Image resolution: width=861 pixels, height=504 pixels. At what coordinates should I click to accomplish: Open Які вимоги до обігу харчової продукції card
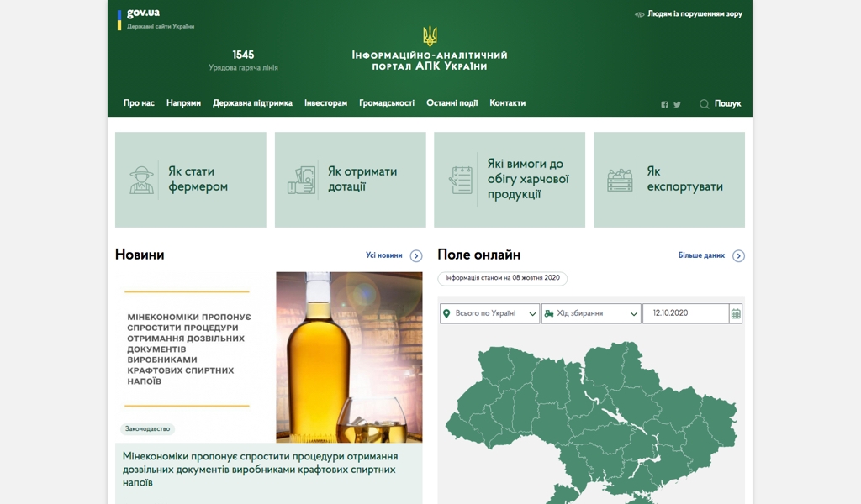click(510, 180)
